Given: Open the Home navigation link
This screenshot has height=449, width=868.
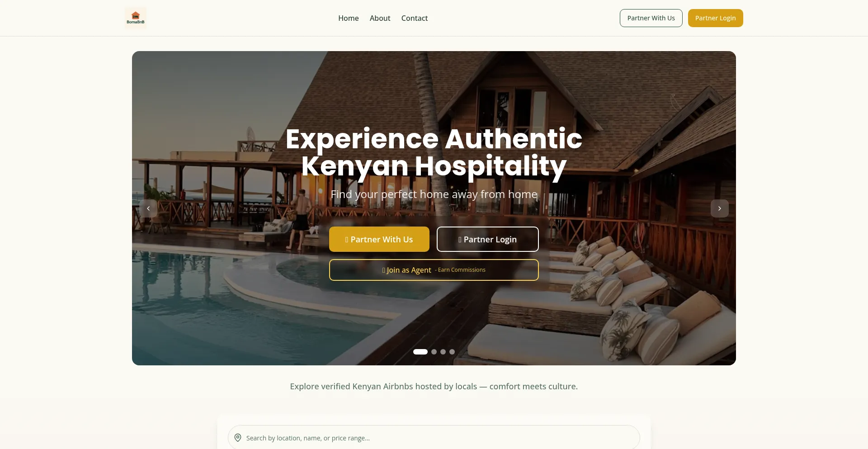Looking at the screenshot, I should point(349,18).
